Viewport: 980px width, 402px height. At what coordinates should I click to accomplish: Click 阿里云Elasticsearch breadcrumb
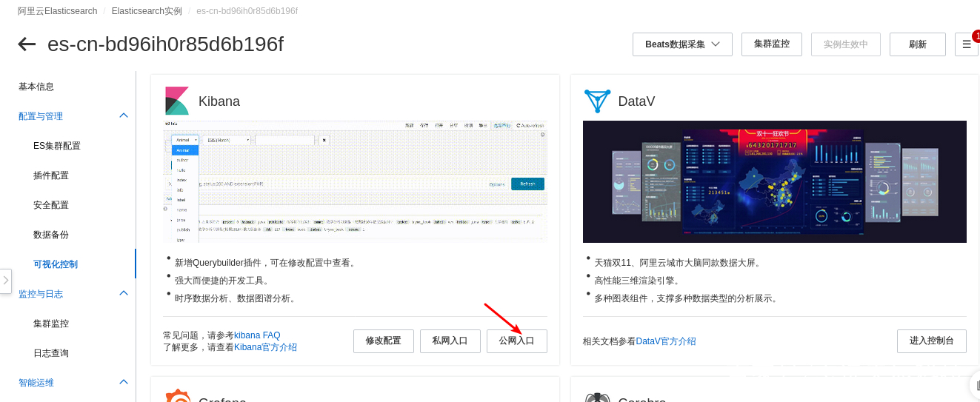(58, 11)
